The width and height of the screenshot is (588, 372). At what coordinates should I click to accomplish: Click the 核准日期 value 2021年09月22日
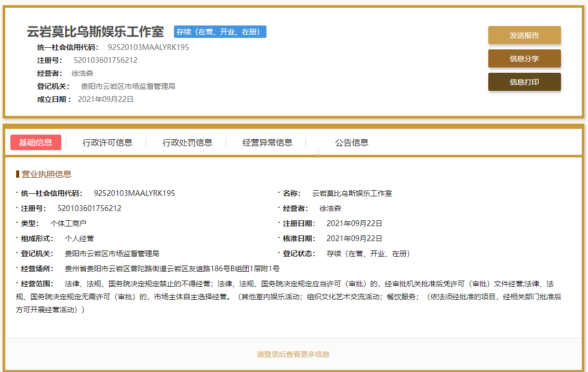[x=354, y=238]
